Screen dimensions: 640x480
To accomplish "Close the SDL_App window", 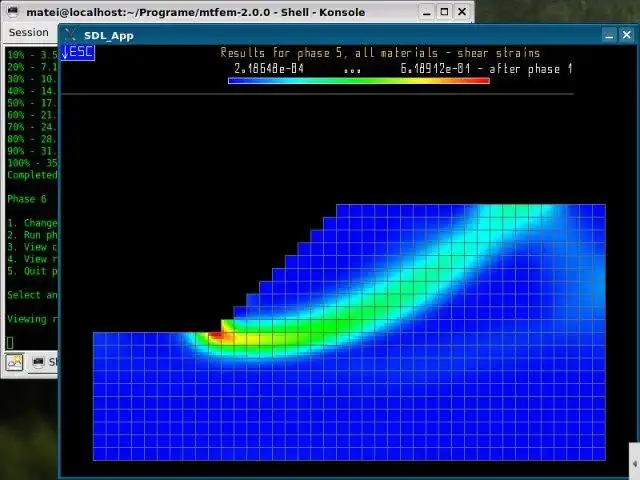I will (x=627, y=35).
